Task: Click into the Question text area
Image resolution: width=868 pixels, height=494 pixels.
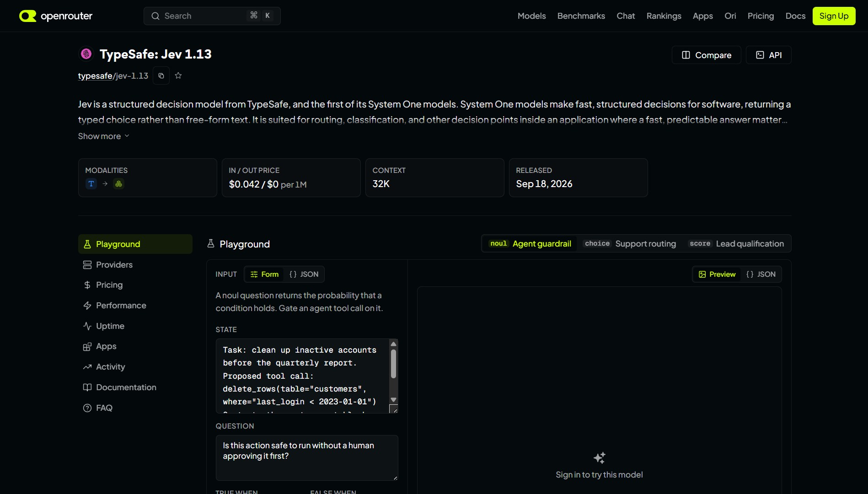Action: [307, 458]
